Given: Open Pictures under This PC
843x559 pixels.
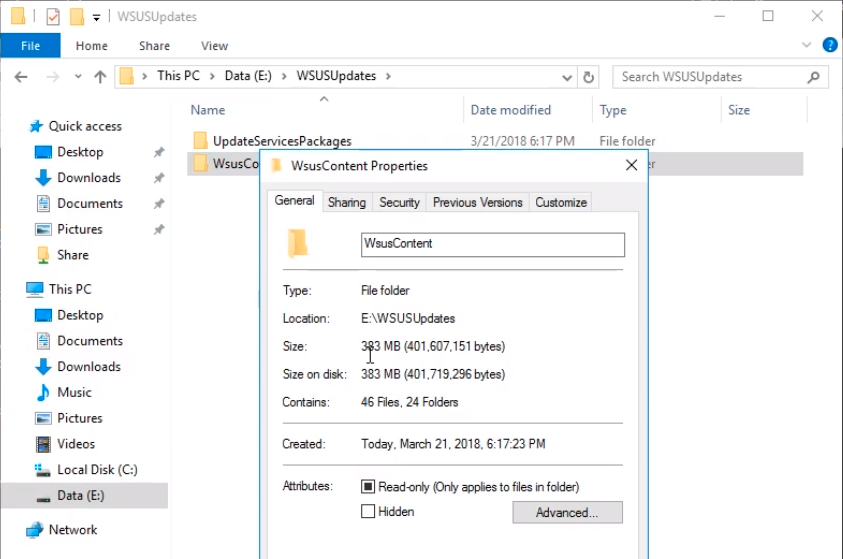Looking at the screenshot, I should (x=80, y=419).
